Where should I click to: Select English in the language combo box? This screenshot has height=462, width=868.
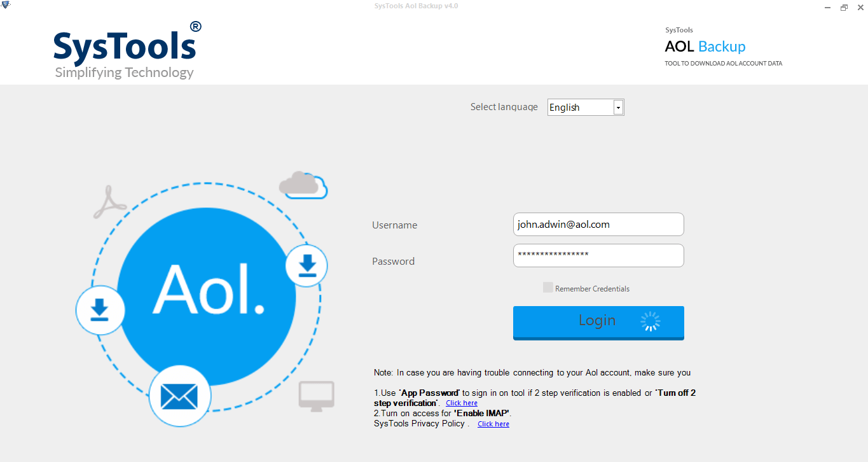click(x=579, y=107)
